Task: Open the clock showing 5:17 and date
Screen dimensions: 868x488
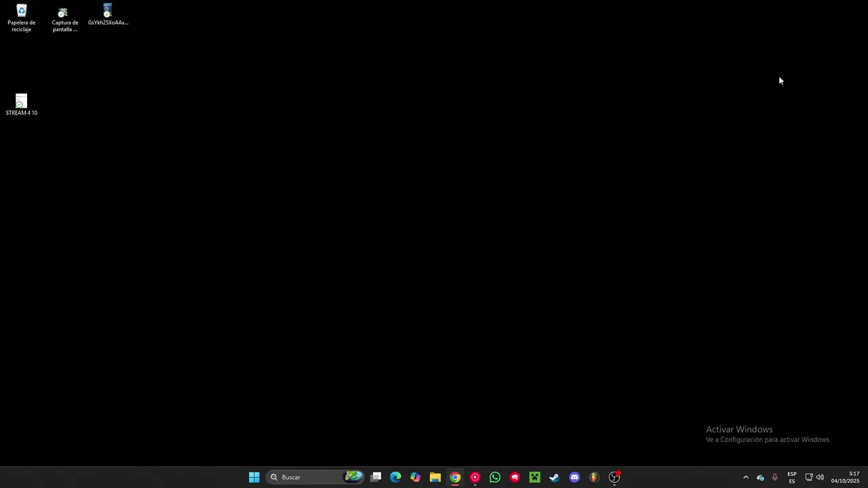Action: pyautogui.click(x=846, y=477)
